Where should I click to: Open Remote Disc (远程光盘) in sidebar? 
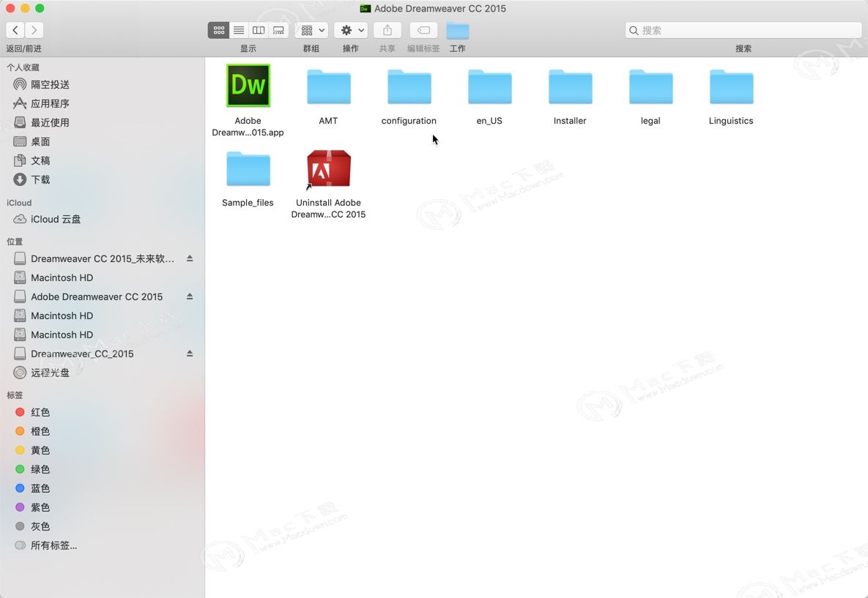pyautogui.click(x=42, y=373)
